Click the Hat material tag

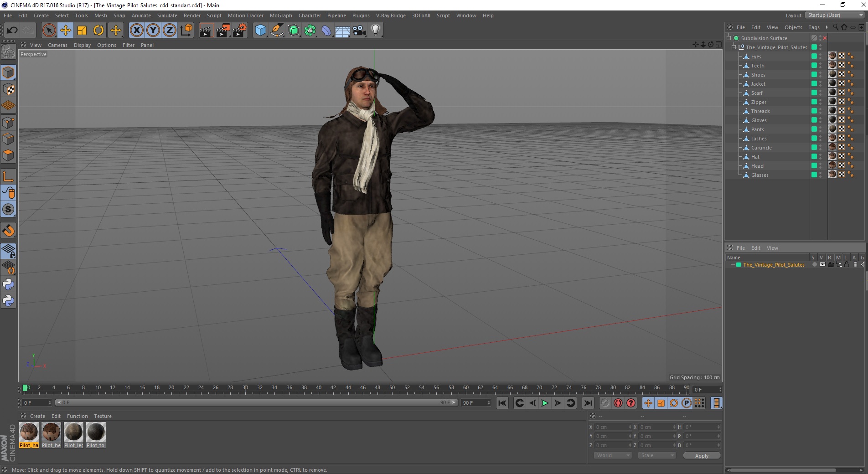[832, 156]
